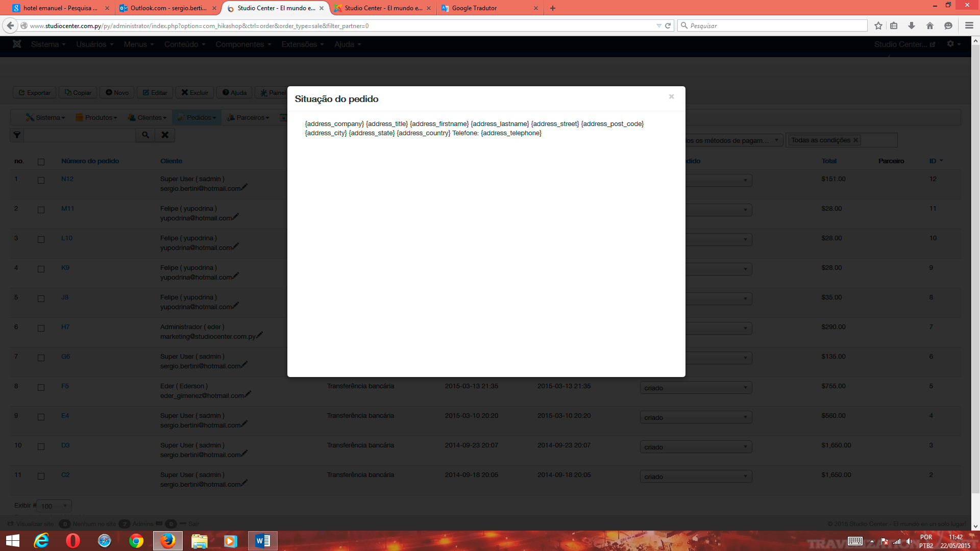
Task: Click the search magnifier icon in filter bar
Action: pos(145,135)
